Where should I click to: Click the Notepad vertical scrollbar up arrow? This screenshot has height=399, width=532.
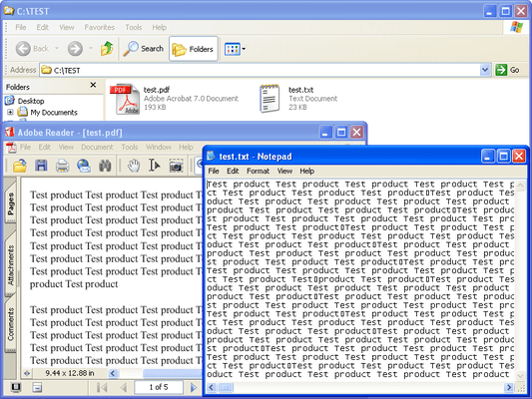click(x=520, y=186)
